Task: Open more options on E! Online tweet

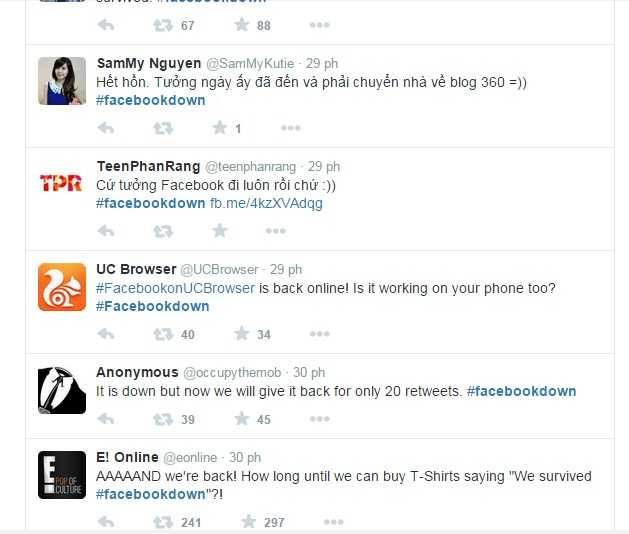Action: 334,522
